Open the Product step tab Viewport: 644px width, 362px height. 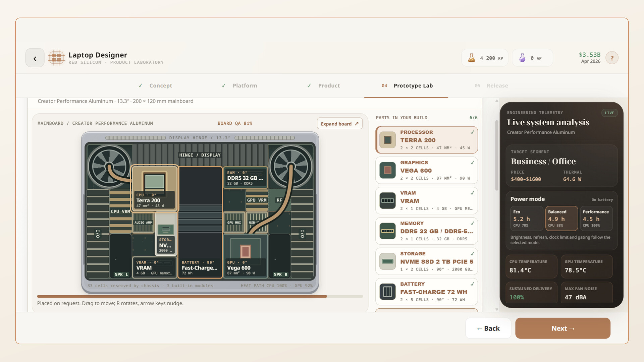pos(324,86)
